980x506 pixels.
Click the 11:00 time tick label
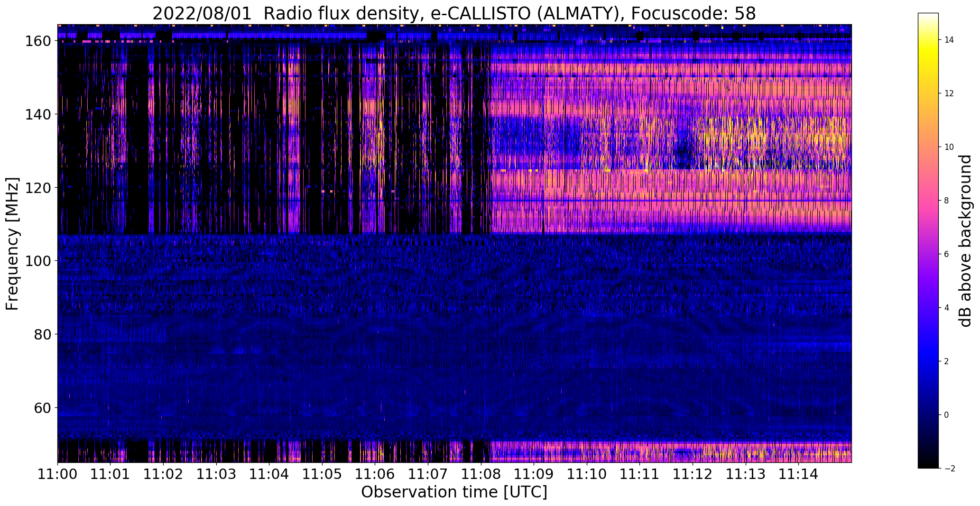[58, 473]
